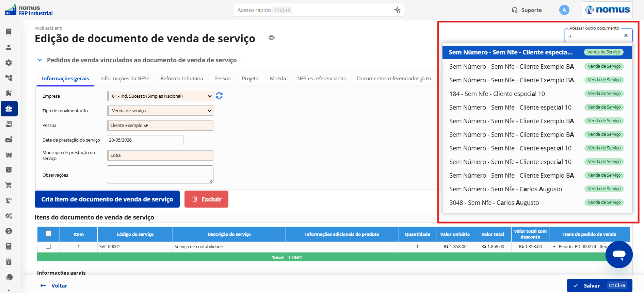Click the nomus company logo top right
The image size is (644, 293).
[607, 10]
